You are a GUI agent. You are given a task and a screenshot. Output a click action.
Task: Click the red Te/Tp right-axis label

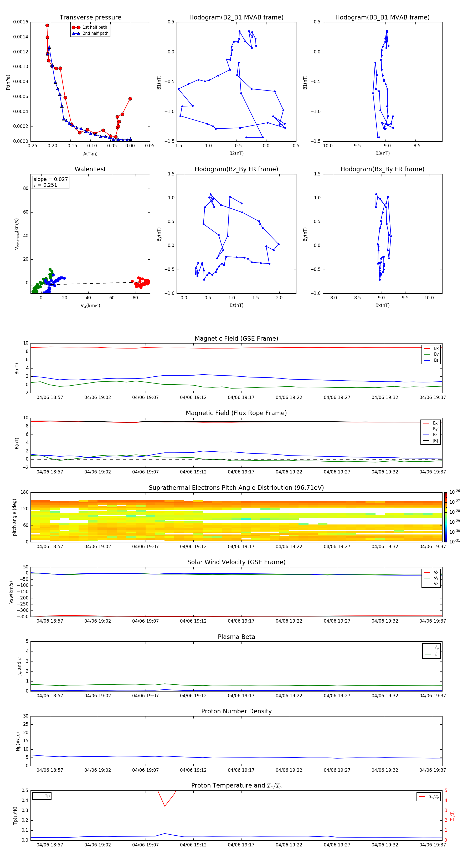click(453, 815)
